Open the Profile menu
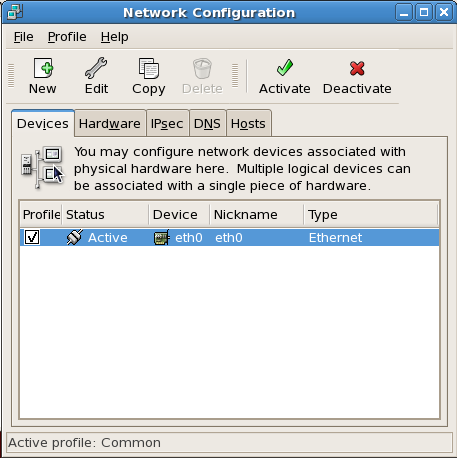 click(67, 37)
